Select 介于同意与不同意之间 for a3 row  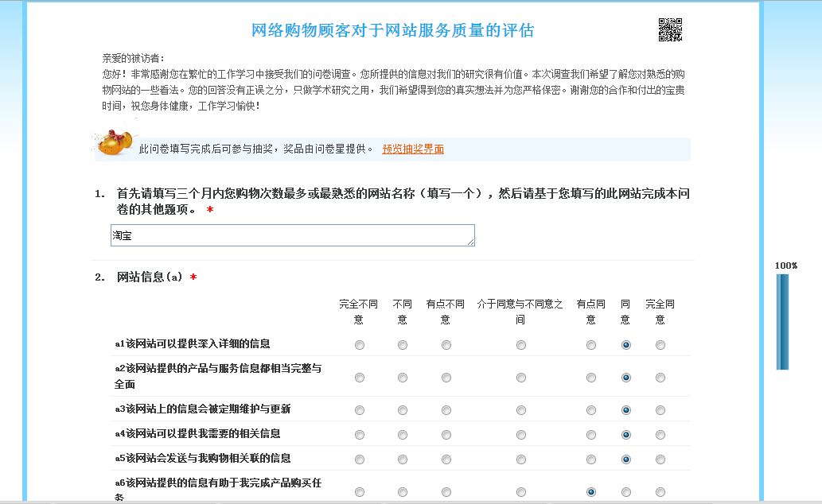[521, 410]
